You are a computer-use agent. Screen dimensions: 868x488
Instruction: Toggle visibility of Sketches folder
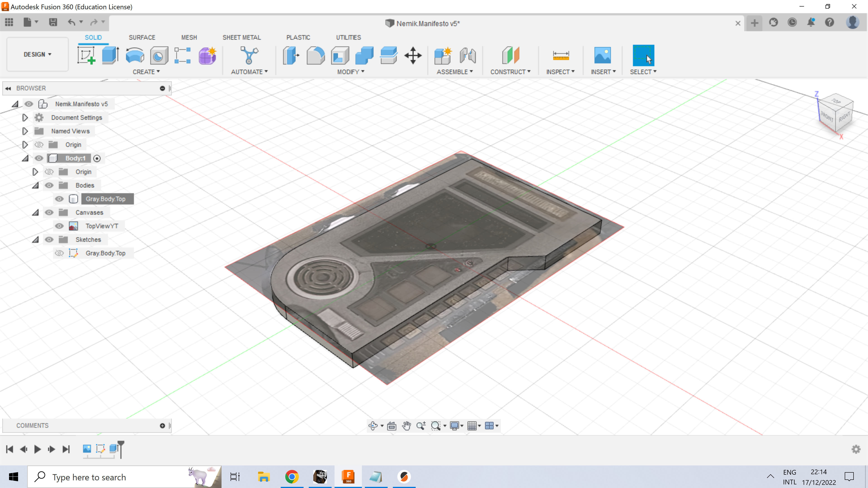point(49,239)
